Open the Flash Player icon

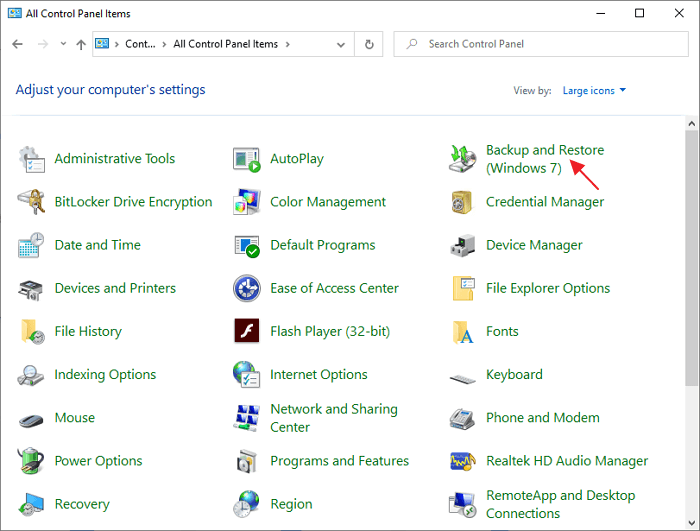246,330
